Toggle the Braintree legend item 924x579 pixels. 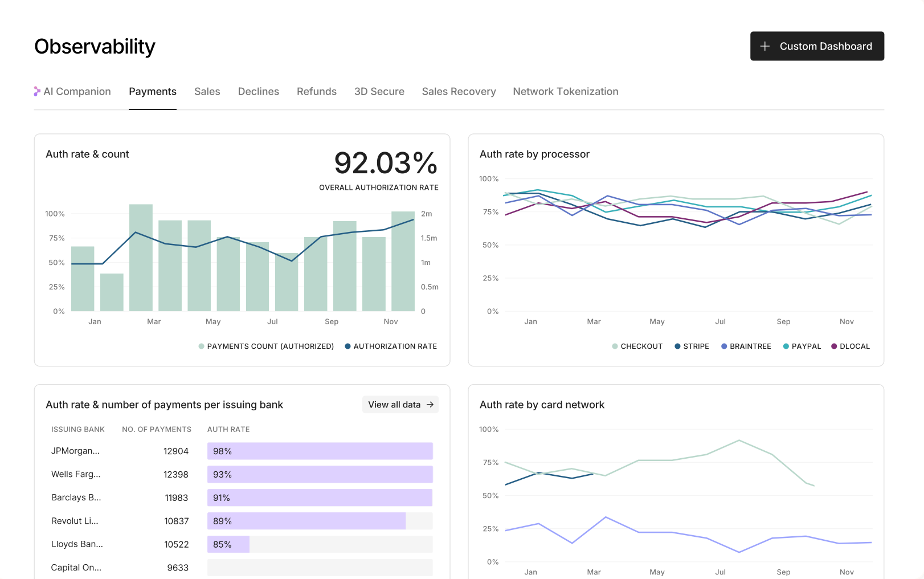(746, 346)
